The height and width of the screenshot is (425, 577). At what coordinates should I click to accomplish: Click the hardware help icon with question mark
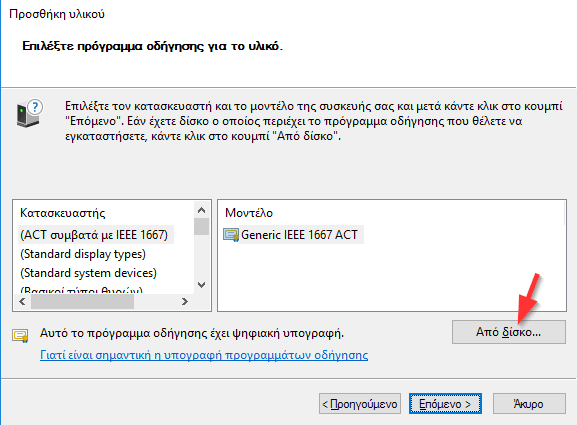pyautogui.click(x=29, y=113)
